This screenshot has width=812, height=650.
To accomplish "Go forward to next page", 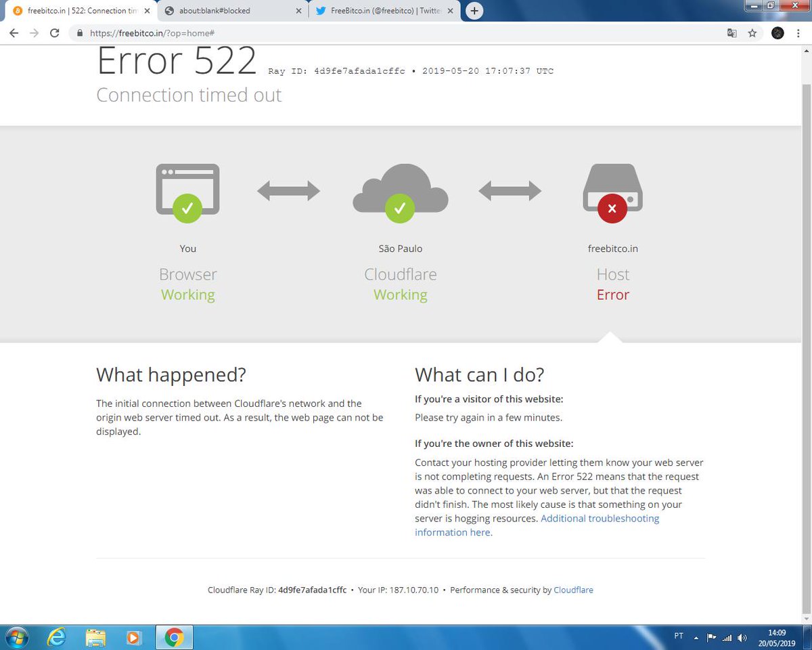I will point(34,32).
